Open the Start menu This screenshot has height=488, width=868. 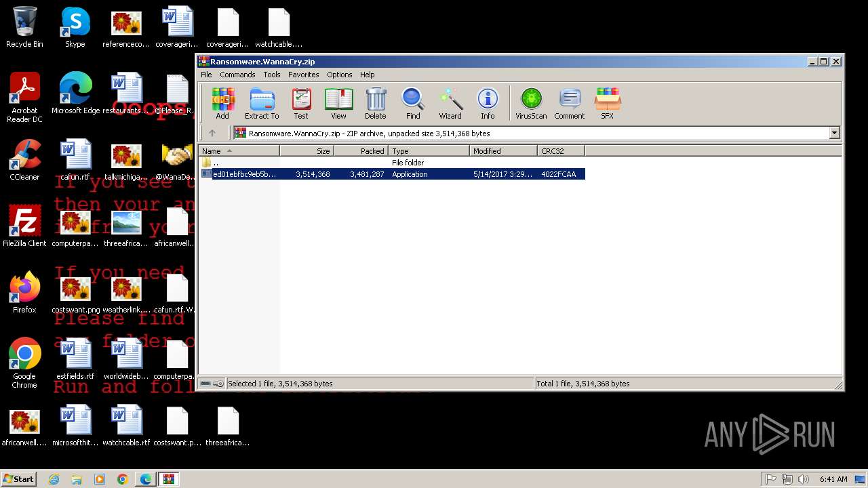point(19,479)
